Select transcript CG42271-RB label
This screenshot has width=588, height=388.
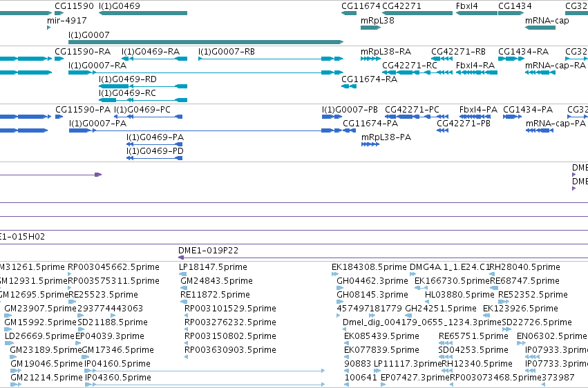click(x=458, y=51)
